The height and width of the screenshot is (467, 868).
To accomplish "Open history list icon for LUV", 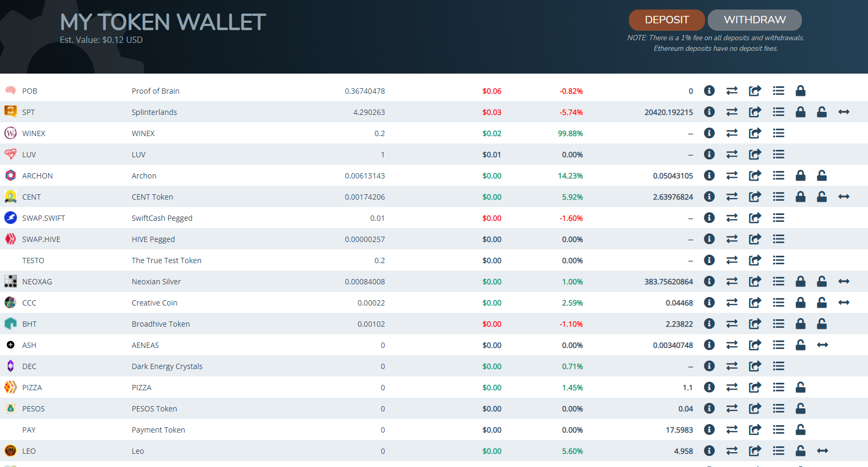I will pos(778,154).
